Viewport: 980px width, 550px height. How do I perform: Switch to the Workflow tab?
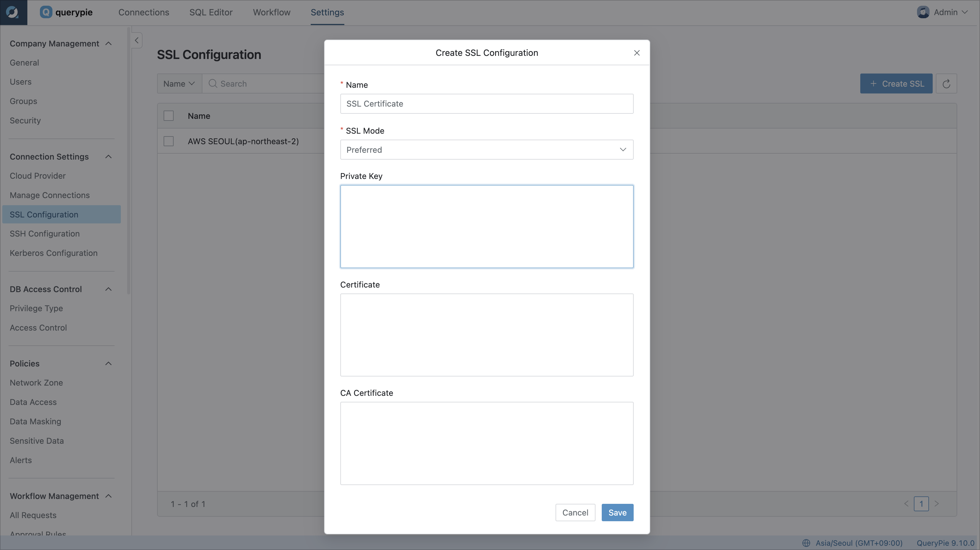point(272,12)
